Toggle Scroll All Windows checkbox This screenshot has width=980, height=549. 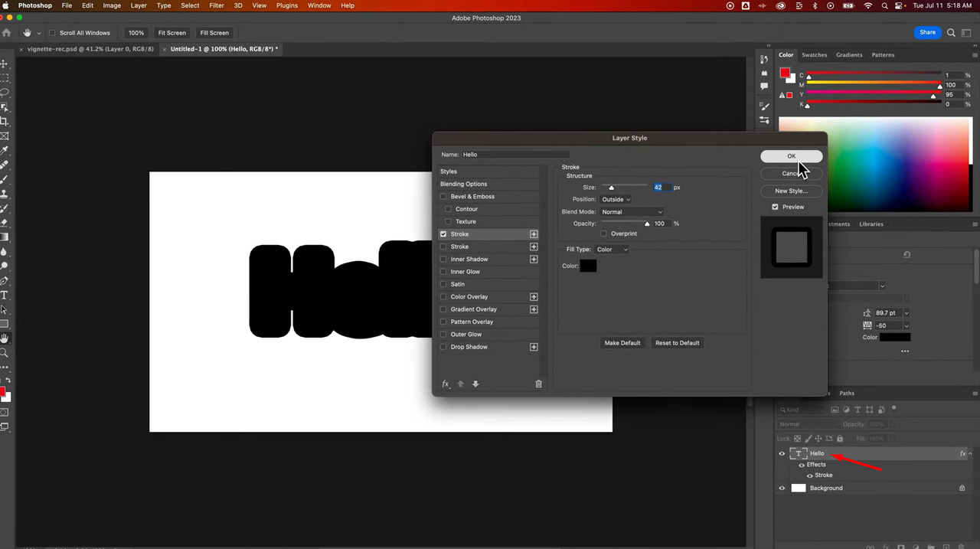coord(52,33)
